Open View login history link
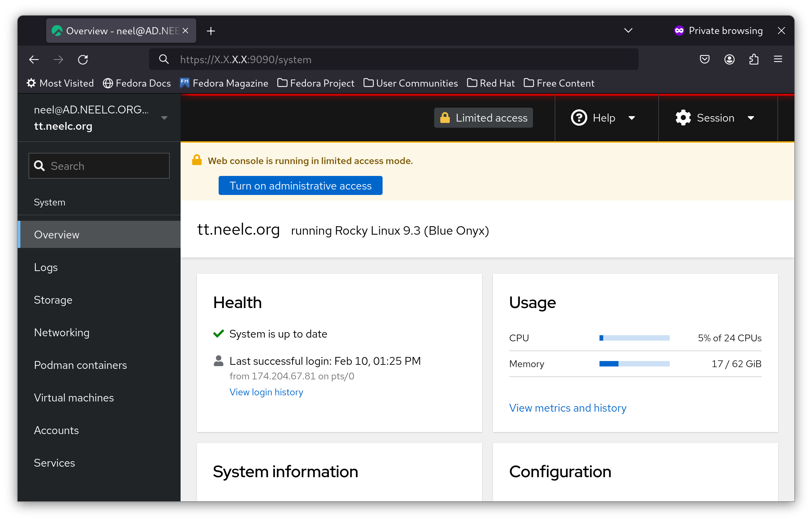812x521 pixels. click(266, 392)
